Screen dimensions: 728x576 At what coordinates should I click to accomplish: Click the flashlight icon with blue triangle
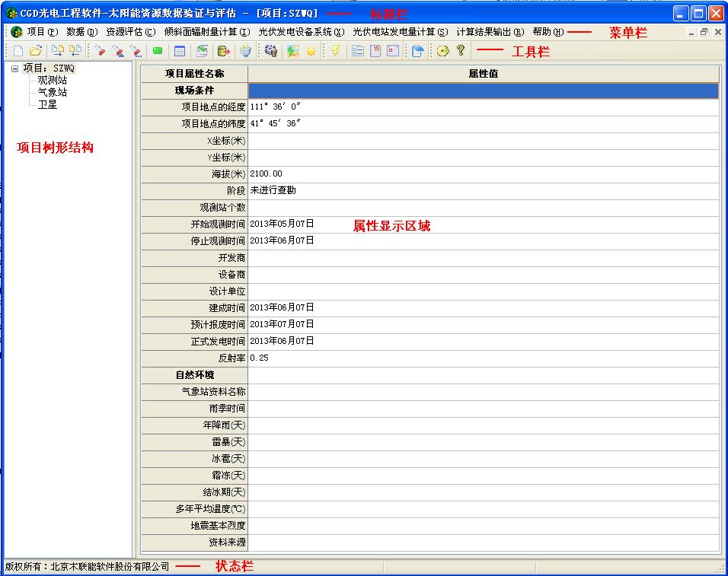click(x=117, y=51)
